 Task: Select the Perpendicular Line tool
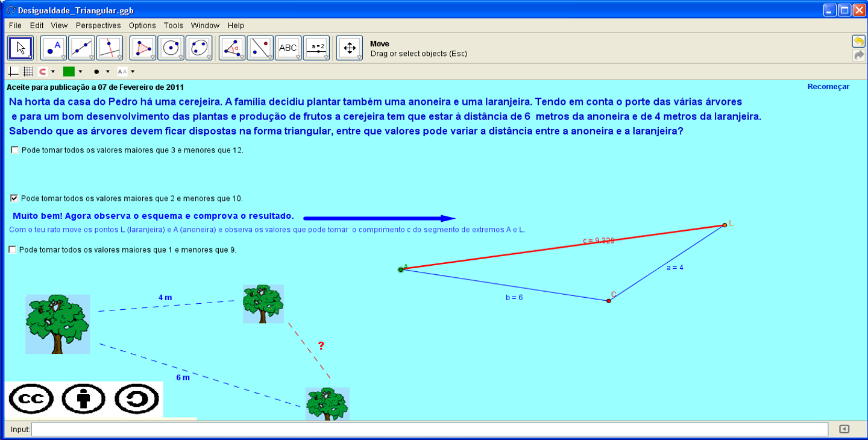click(109, 48)
